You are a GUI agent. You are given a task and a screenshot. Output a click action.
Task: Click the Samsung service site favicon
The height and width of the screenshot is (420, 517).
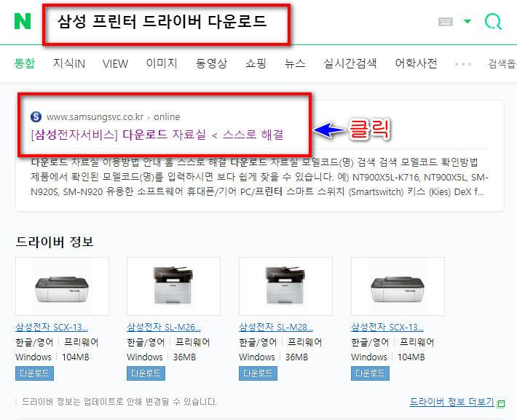pyautogui.click(x=36, y=116)
